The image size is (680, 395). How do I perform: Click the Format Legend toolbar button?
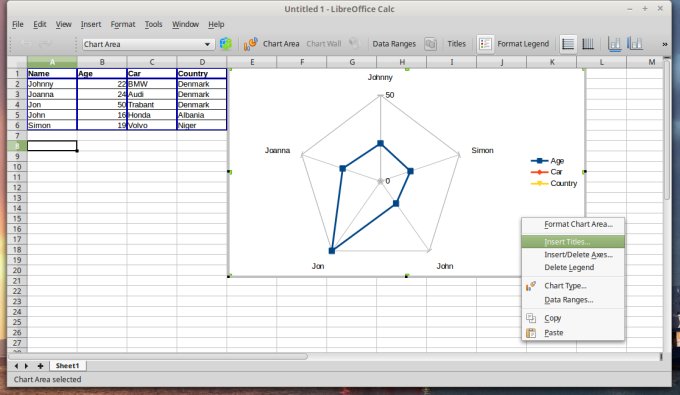(523, 44)
